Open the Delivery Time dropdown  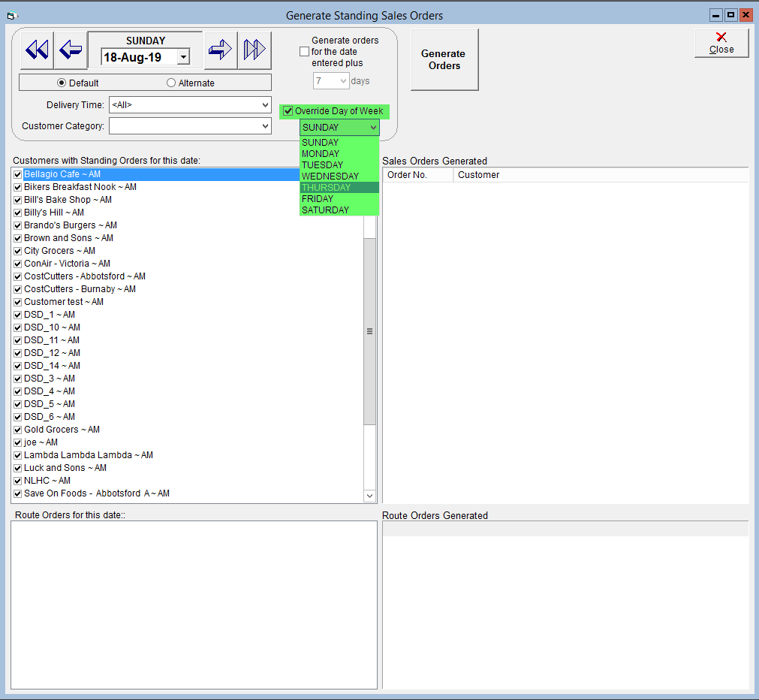(265, 104)
